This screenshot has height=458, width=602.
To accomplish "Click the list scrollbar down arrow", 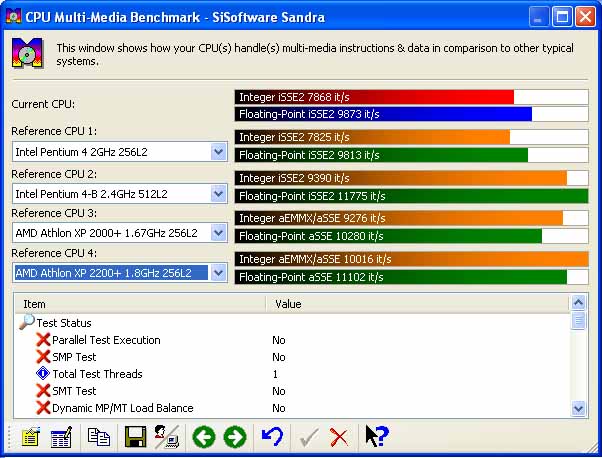I will coord(578,408).
